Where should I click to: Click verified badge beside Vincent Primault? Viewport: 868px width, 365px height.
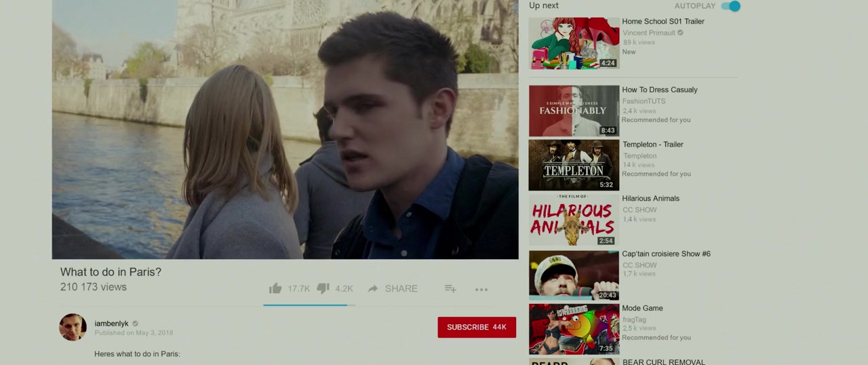click(x=680, y=33)
